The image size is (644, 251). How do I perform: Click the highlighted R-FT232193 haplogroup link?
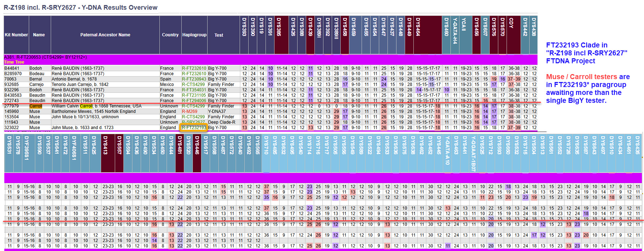194,128
